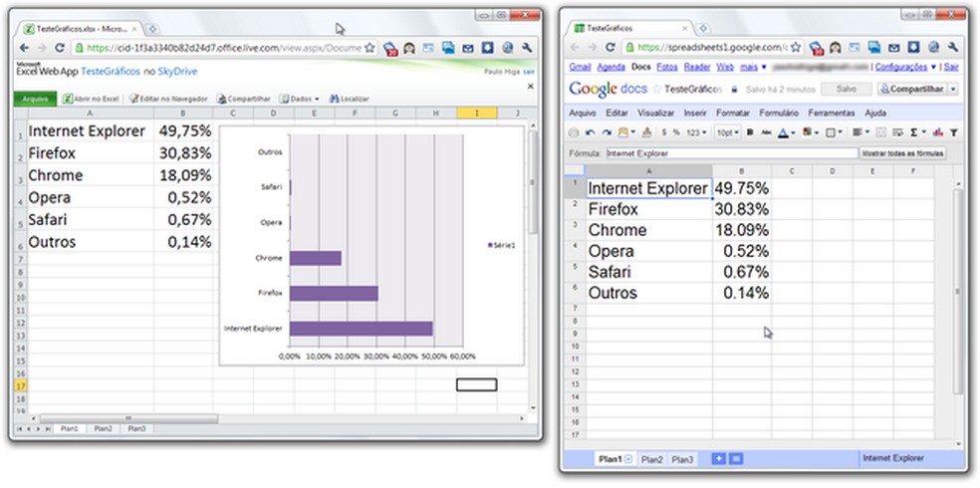Click Editar no Navegador
Image resolution: width=980 pixels, height=488 pixels.
pos(168,99)
